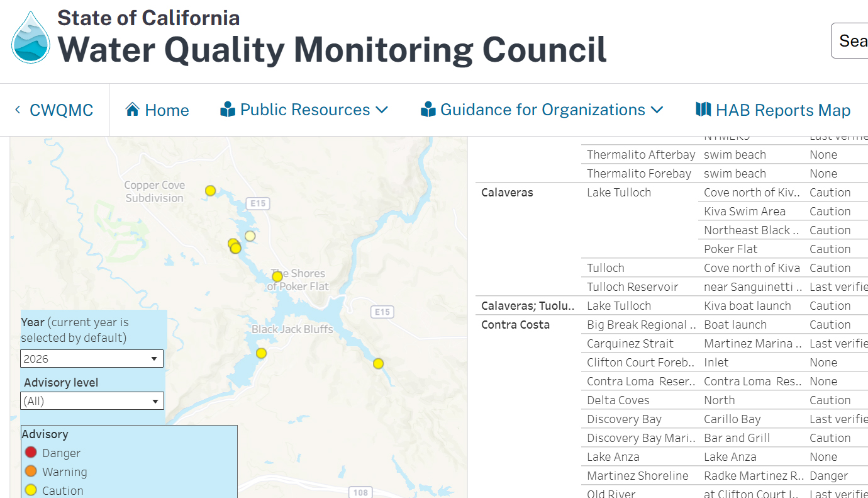Click the icon beside Public Resources
The image size is (868, 498).
coord(228,110)
